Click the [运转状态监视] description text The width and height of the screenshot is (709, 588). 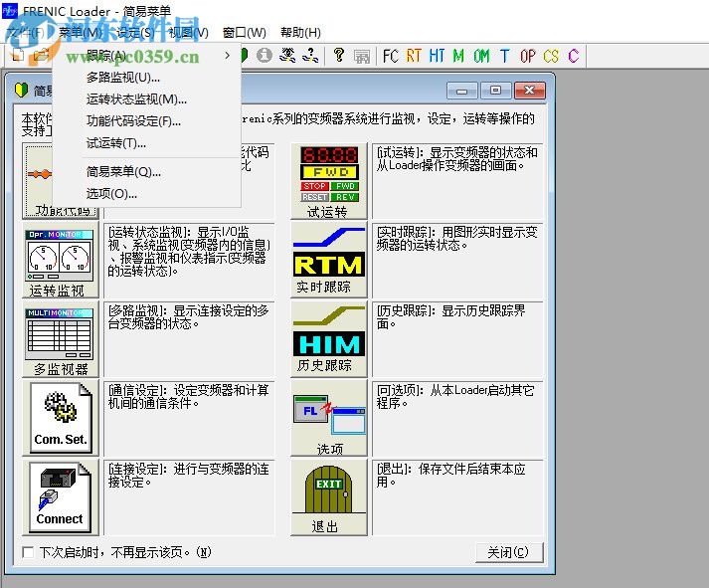point(189,252)
